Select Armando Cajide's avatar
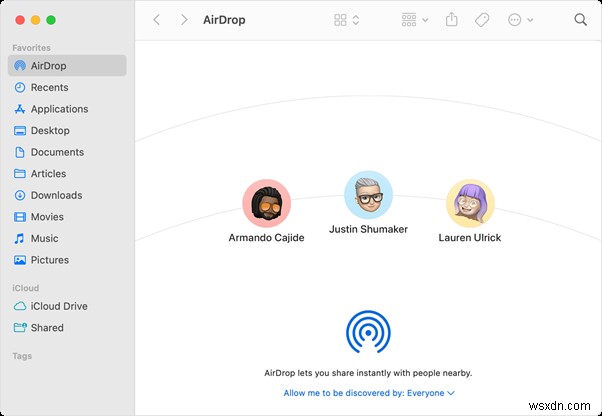This screenshot has height=416, width=602. coord(266,203)
